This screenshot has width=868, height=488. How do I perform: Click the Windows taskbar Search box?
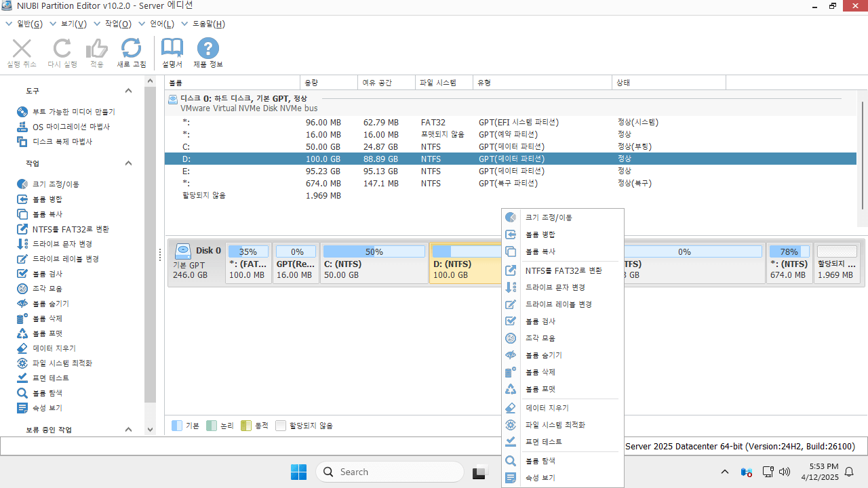(x=390, y=472)
